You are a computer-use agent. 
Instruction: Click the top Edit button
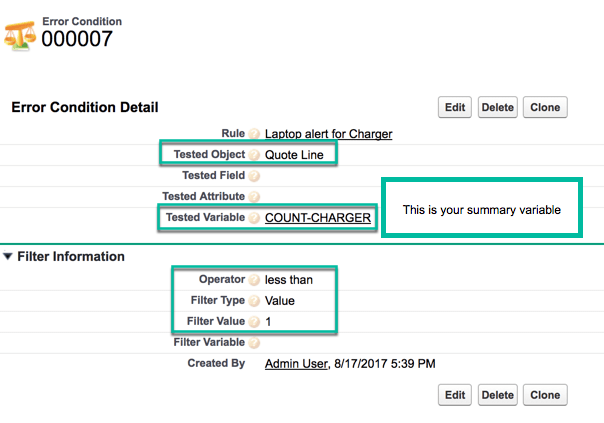455,107
